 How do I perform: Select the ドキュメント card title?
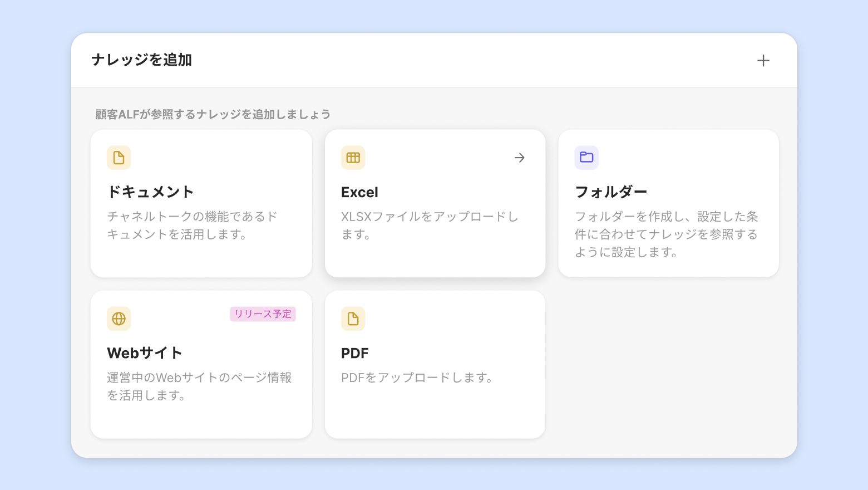tap(150, 192)
